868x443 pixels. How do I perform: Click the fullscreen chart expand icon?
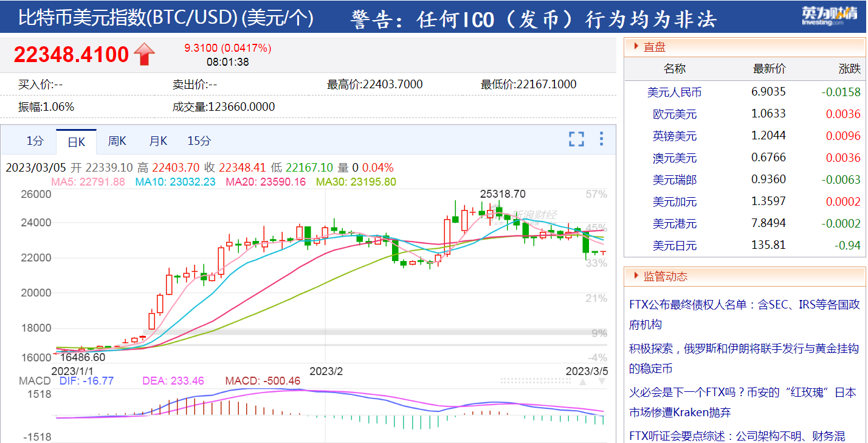tap(576, 139)
